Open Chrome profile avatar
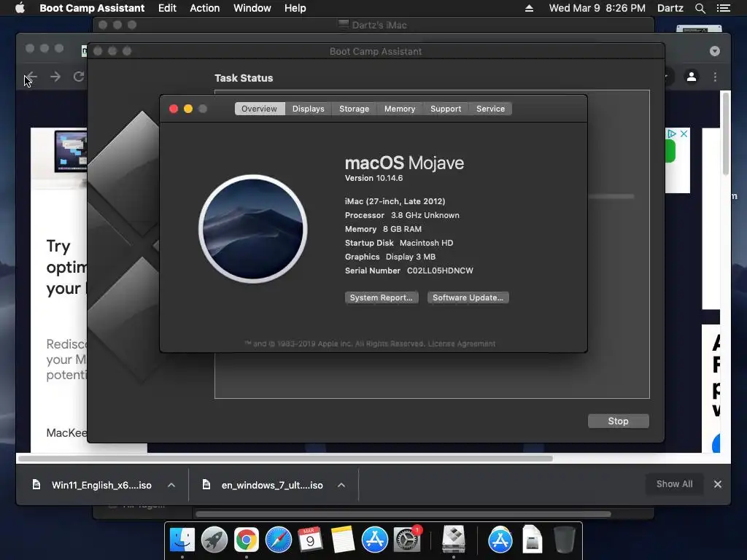The width and height of the screenshot is (747, 560). tap(692, 77)
